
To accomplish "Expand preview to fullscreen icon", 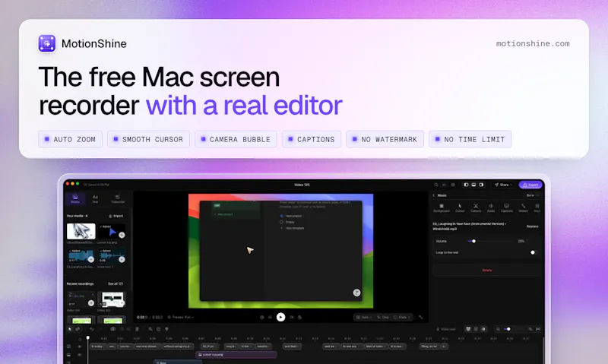I will (421, 317).
